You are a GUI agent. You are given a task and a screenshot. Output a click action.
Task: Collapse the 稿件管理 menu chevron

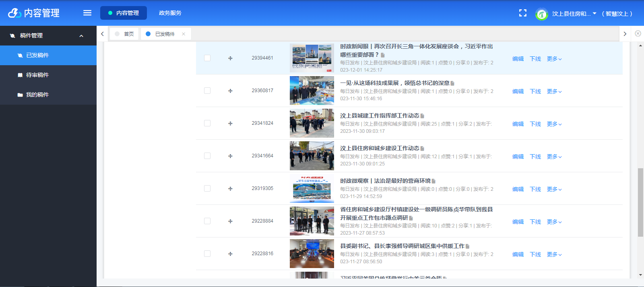pos(81,36)
